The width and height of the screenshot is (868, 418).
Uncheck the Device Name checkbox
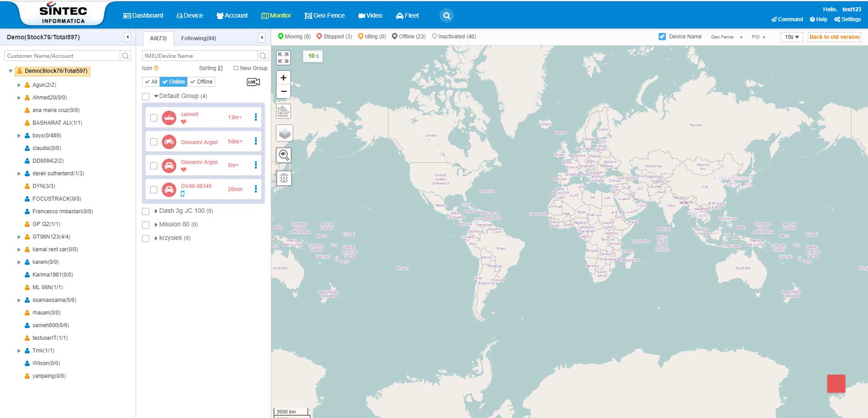click(x=662, y=37)
